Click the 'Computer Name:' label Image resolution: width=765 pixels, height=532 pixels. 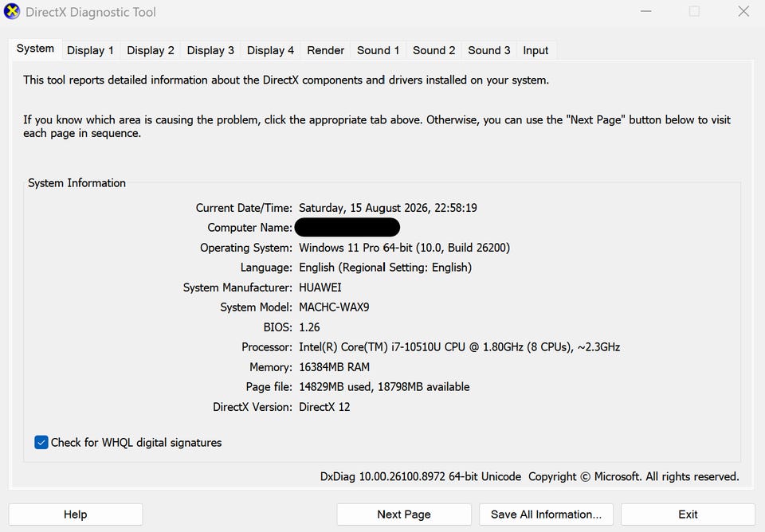[x=249, y=228]
